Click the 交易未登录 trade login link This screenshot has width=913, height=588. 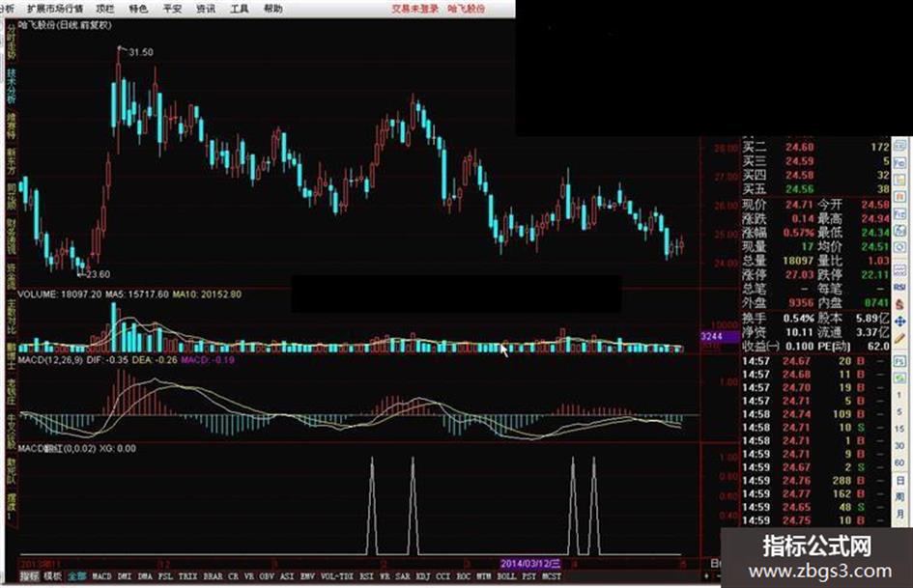click(414, 9)
